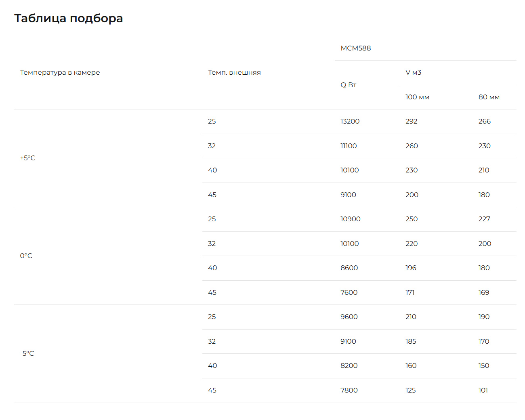Select the "Q Вт" column header
The width and height of the screenshot is (525, 420).
348,85
